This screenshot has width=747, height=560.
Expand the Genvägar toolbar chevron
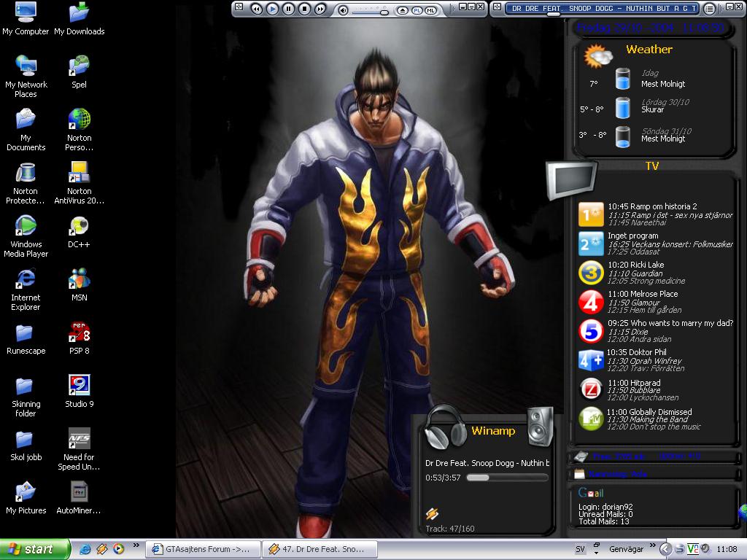[653, 545]
